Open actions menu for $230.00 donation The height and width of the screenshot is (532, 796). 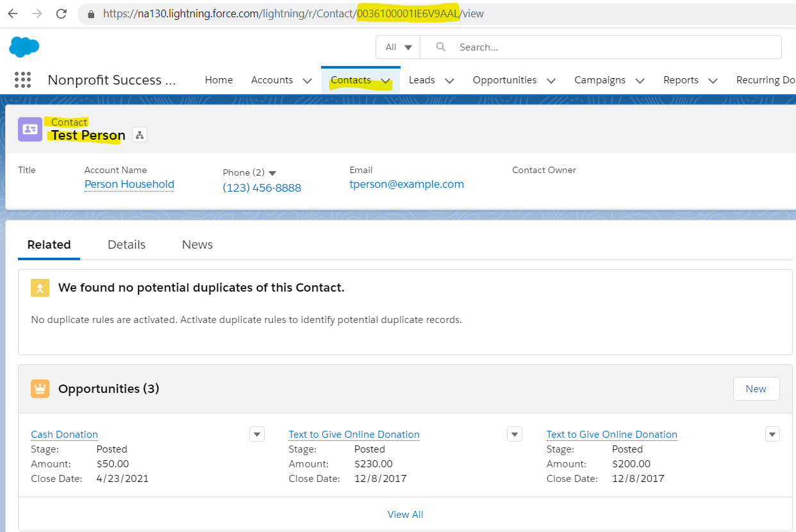515,434
